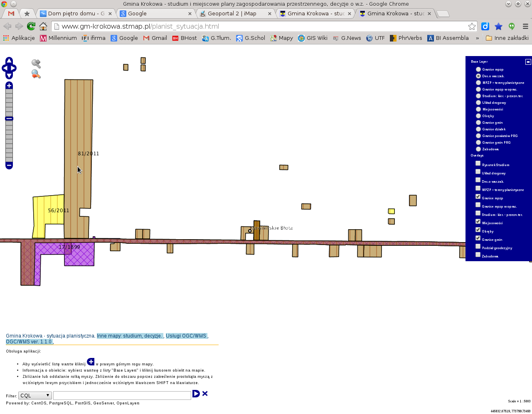Open the 'OGC/WMS ver. 1.1.0' link
This screenshot has width=532, height=414.
[29, 342]
